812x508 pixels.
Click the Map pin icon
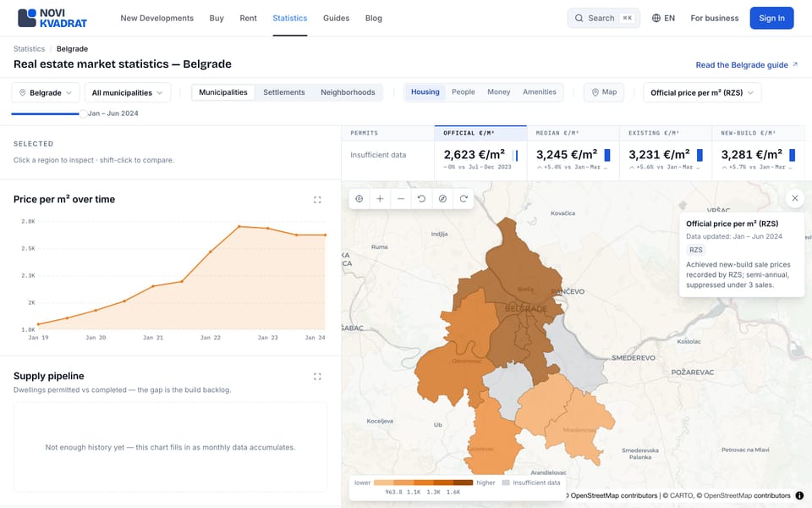tap(595, 92)
